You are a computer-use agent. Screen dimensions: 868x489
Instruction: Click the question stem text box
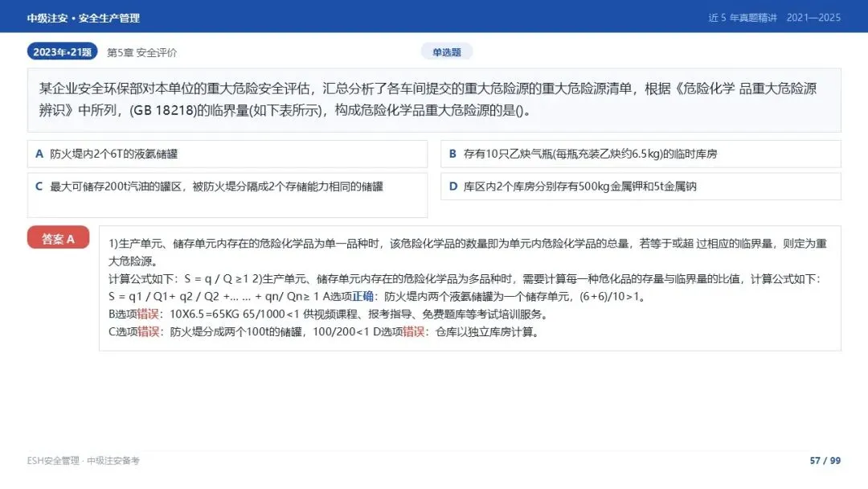pos(434,101)
